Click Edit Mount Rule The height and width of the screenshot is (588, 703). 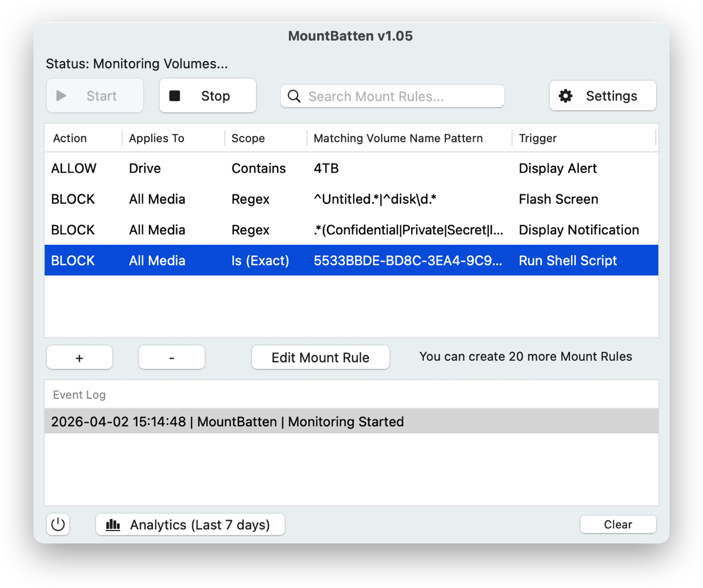click(320, 357)
